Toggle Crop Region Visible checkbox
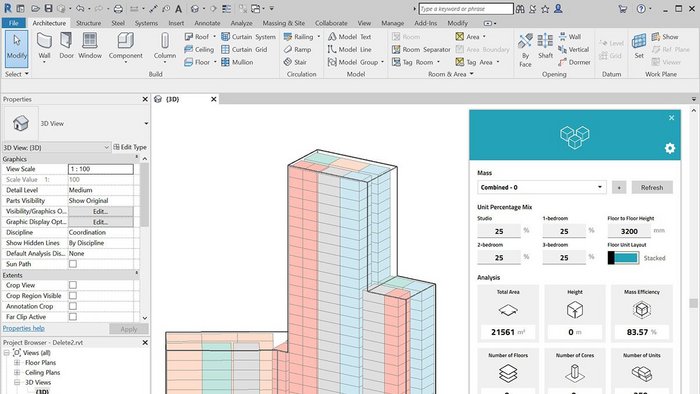 [x=73, y=296]
